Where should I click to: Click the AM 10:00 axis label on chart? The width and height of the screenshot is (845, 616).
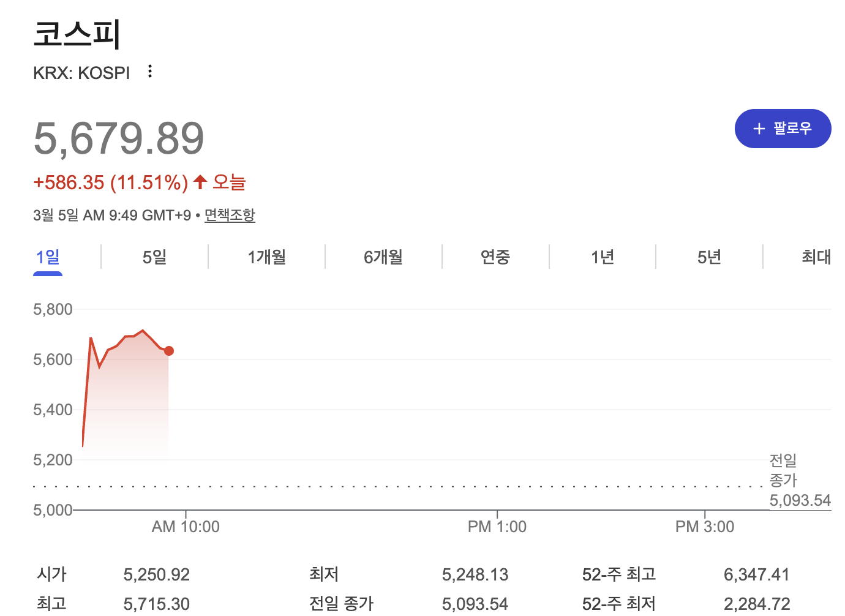tap(186, 525)
